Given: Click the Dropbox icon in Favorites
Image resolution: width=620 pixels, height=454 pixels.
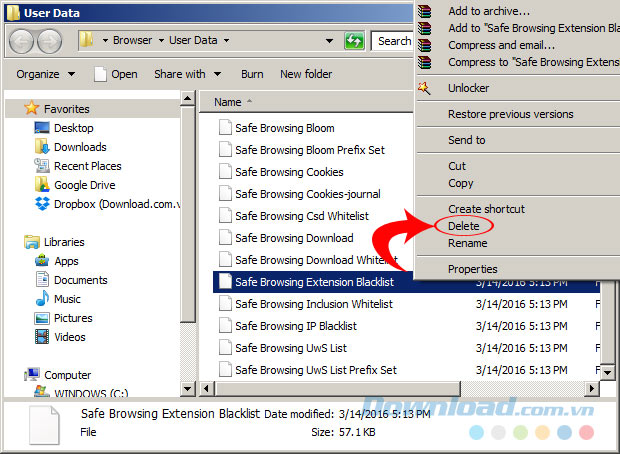Looking at the screenshot, I should click(42, 204).
